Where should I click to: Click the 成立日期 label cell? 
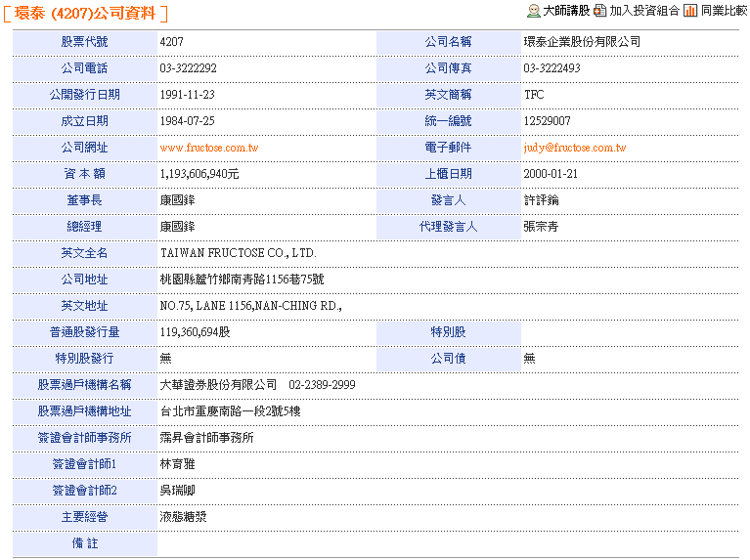pyautogui.click(x=85, y=121)
